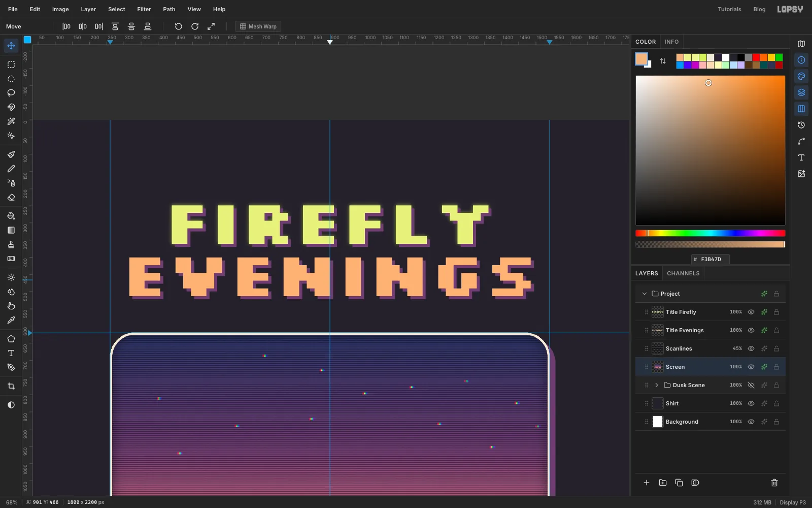Select the Crop tool

coord(11,386)
